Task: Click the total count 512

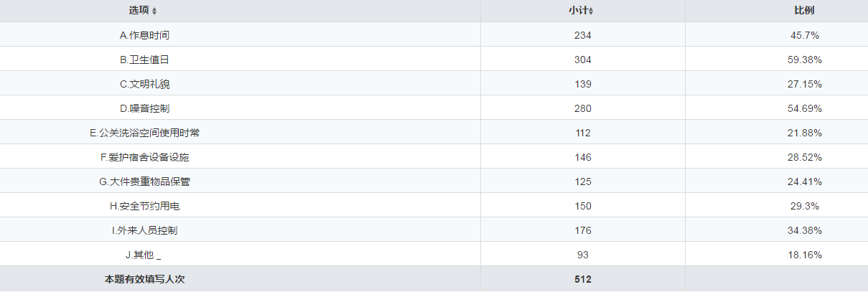Action: point(583,279)
